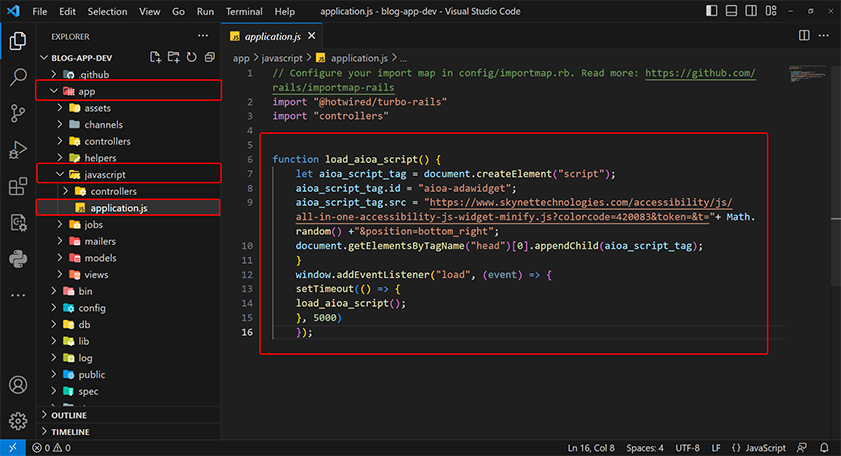Open the Source Control view
Screen dimensions: 841x456
pos(18,113)
